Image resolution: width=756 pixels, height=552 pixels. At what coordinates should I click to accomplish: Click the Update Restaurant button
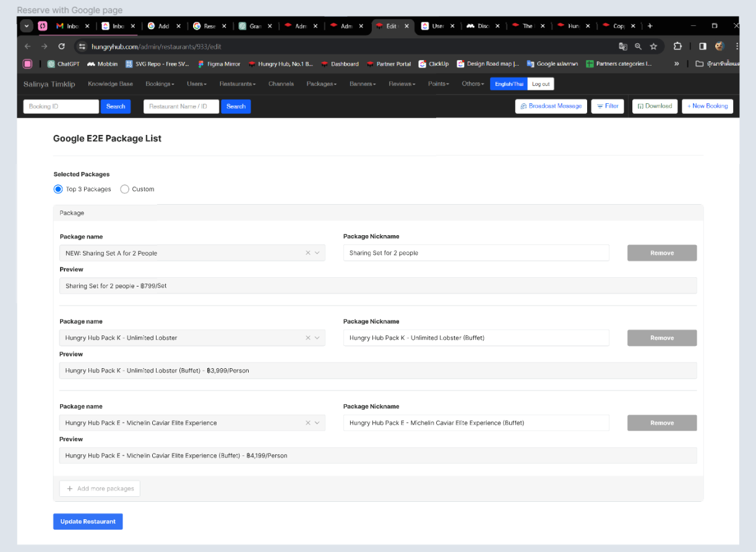88,522
